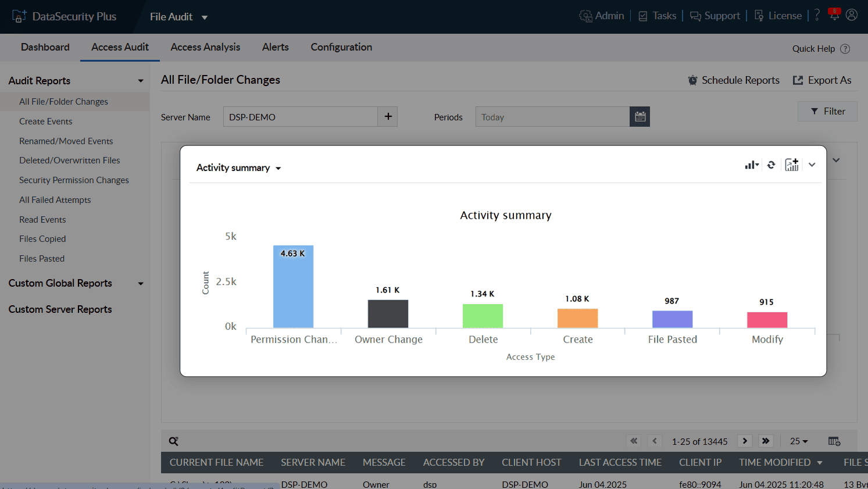Collapse the chart panel with the chevron

click(x=812, y=165)
